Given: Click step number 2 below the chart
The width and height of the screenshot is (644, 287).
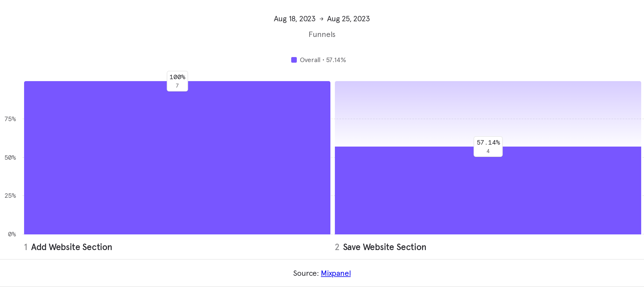Looking at the screenshot, I should point(337,247).
